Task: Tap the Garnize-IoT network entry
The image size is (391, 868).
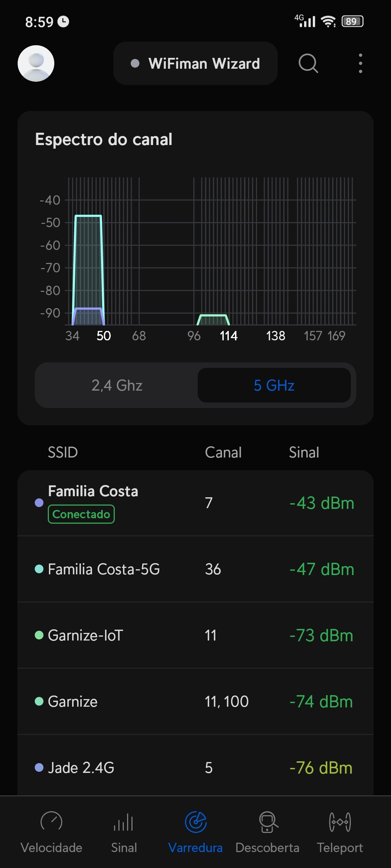Action: (195, 635)
